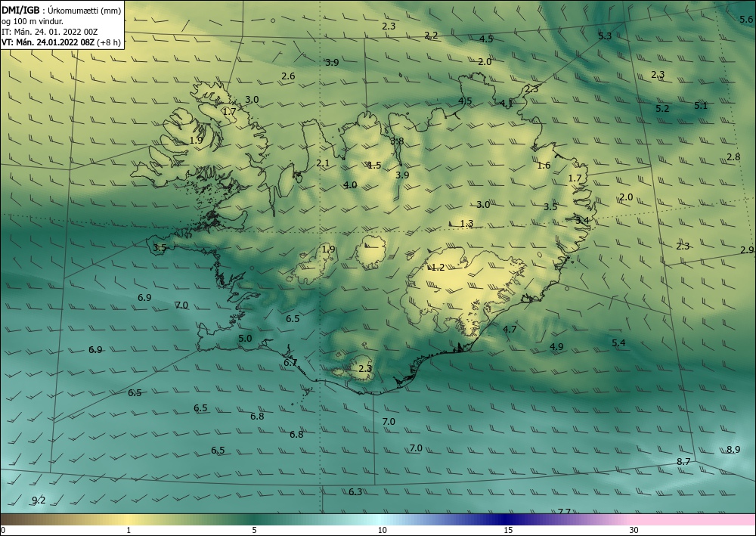Click the 4.9 value label

pyautogui.click(x=556, y=346)
